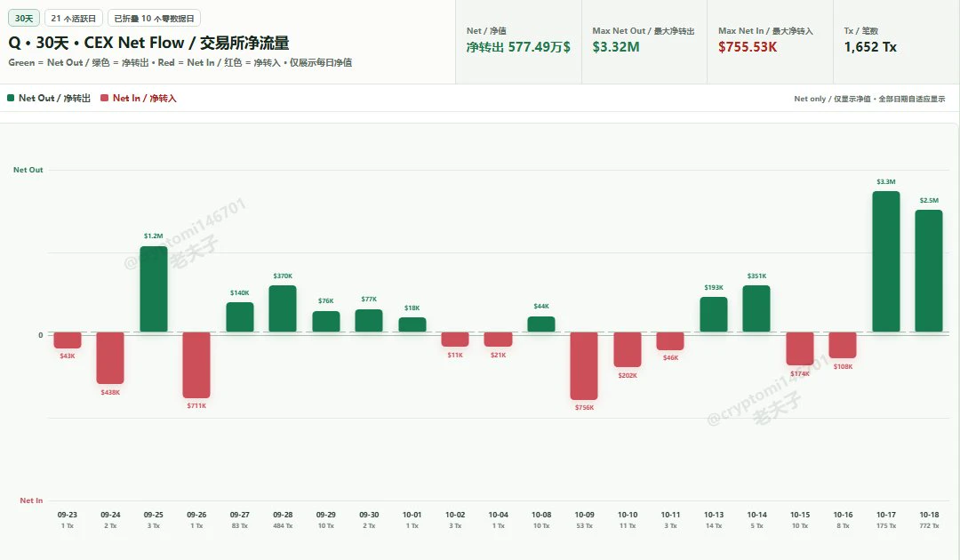960x560 pixels.
Task: Click the green Net Out legend swatch
Action: (11, 98)
